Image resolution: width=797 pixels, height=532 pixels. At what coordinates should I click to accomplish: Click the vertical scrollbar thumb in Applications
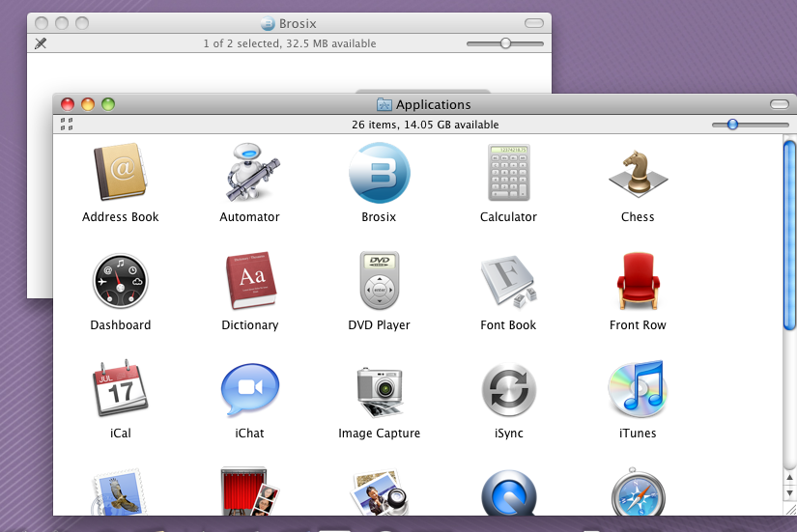point(789,236)
